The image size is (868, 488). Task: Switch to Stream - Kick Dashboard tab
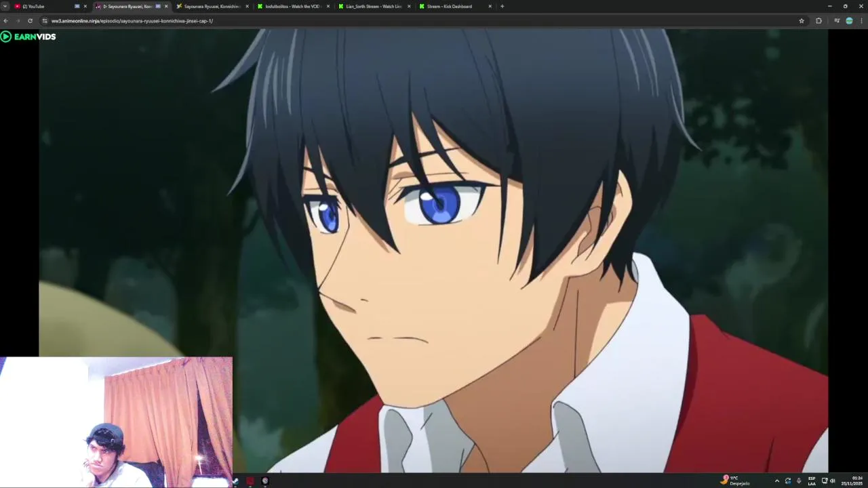tap(455, 6)
